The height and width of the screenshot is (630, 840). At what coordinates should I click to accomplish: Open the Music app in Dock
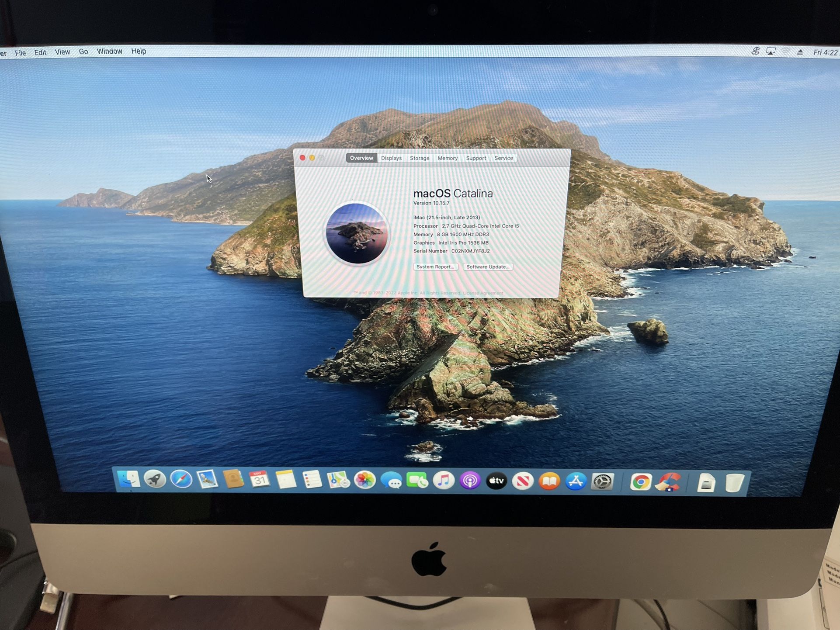[444, 481]
